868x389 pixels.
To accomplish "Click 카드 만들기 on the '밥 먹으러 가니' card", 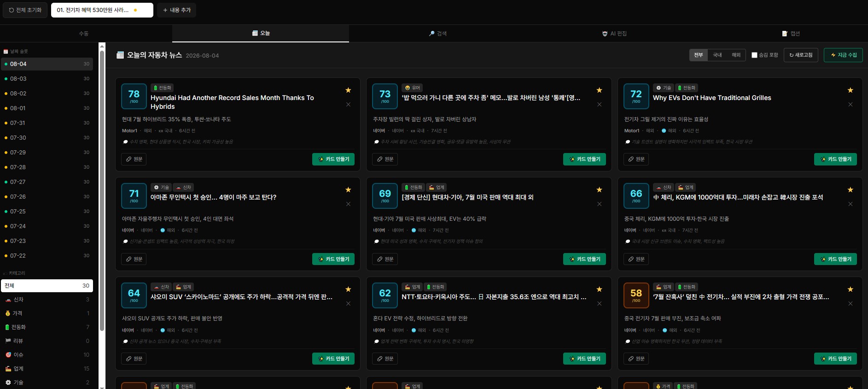I will click(584, 159).
